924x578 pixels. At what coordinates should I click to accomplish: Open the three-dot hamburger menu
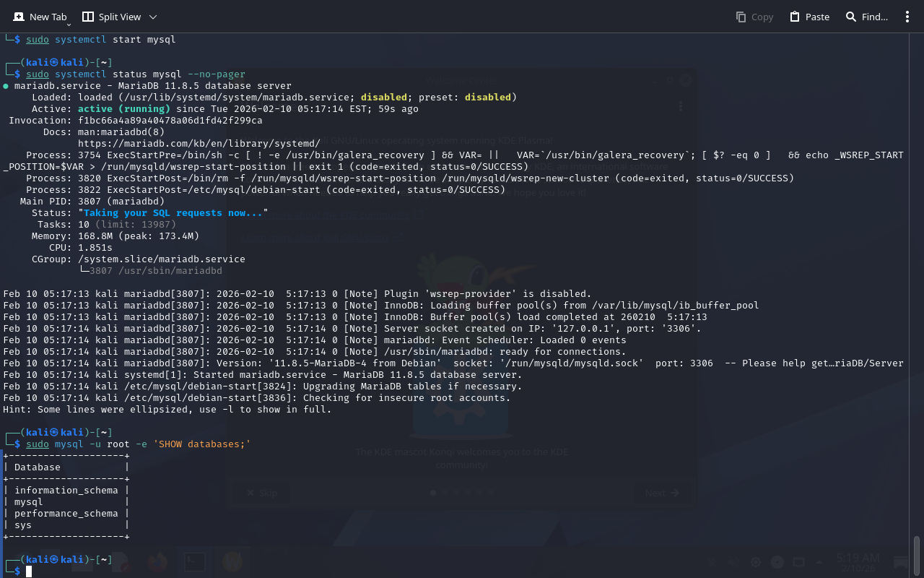pos(907,17)
